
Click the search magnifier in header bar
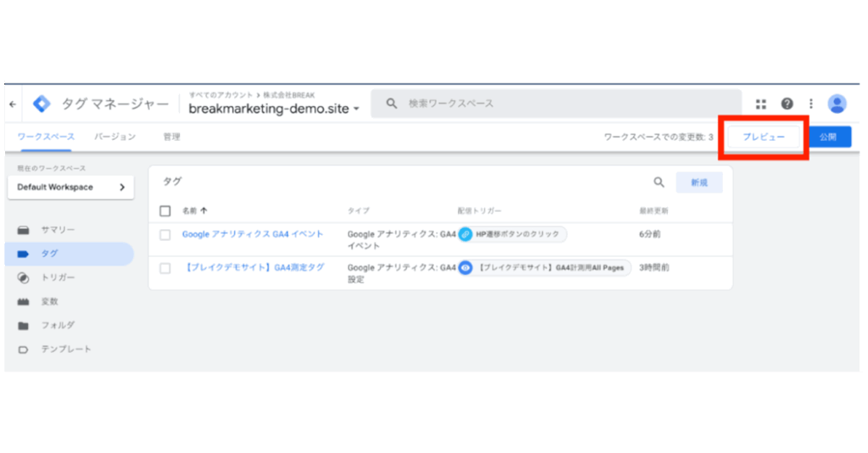[x=392, y=103]
